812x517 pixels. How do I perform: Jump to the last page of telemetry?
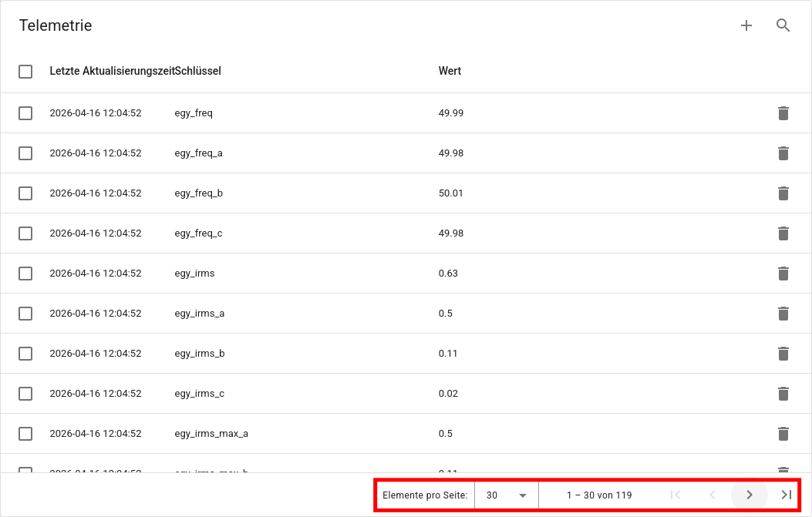(x=786, y=495)
